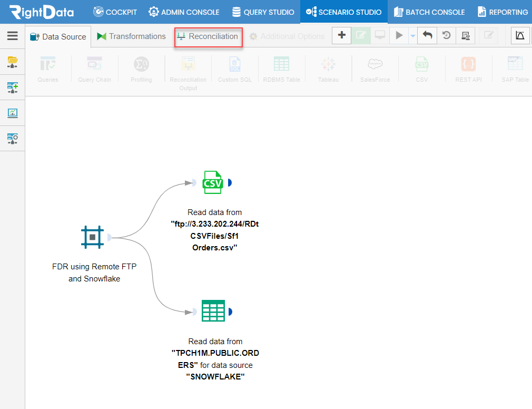This screenshot has width=532, height=409.
Task: Click the 'Sf1 Orders.csv' node description text
Action: pos(215,230)
